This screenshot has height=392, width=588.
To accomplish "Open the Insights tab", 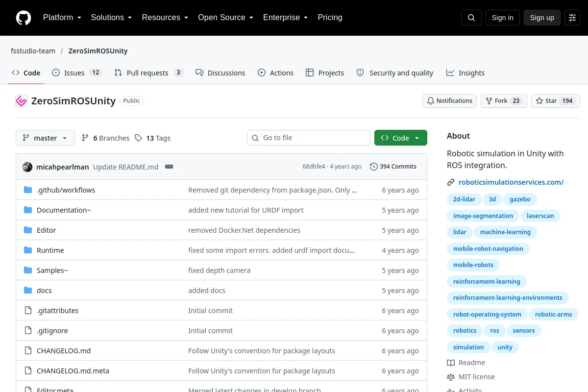I will click(465, 73).
